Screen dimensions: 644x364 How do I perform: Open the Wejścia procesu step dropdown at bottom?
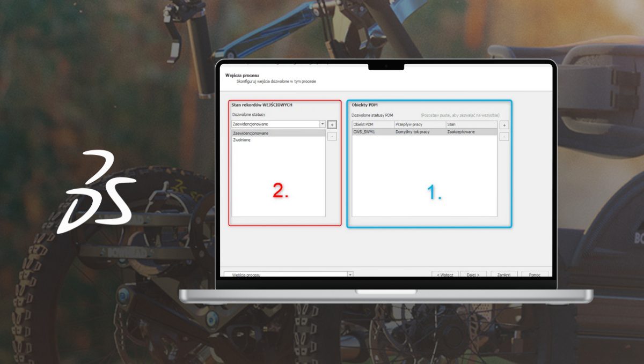point(289,274)
